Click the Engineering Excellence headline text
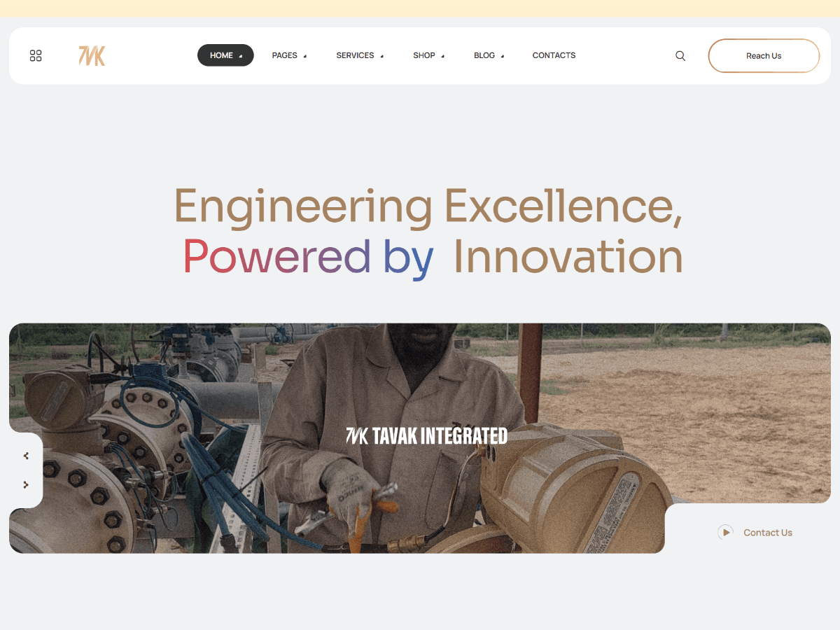The width and height of the screenshot is (840, 630). [x=428, y=206]
